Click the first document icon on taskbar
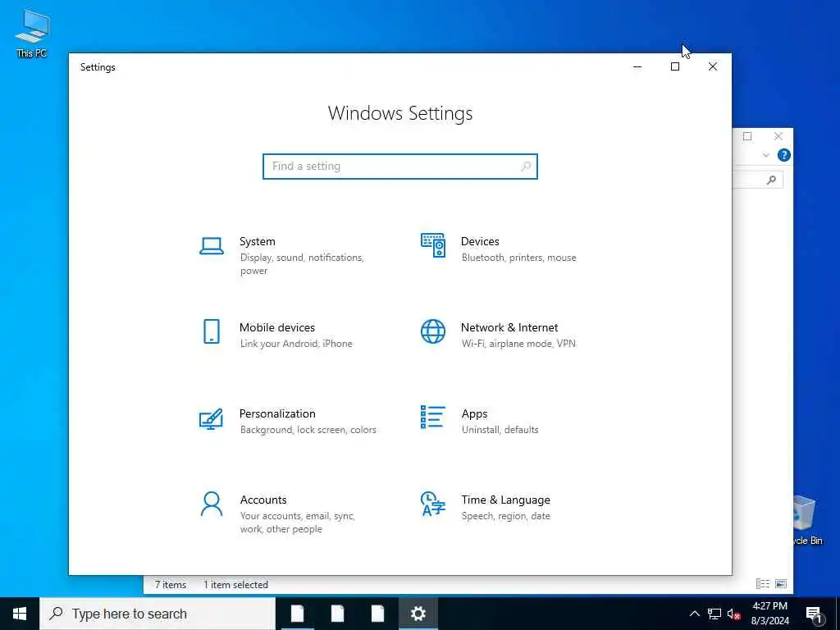 [x=297, y=614]
